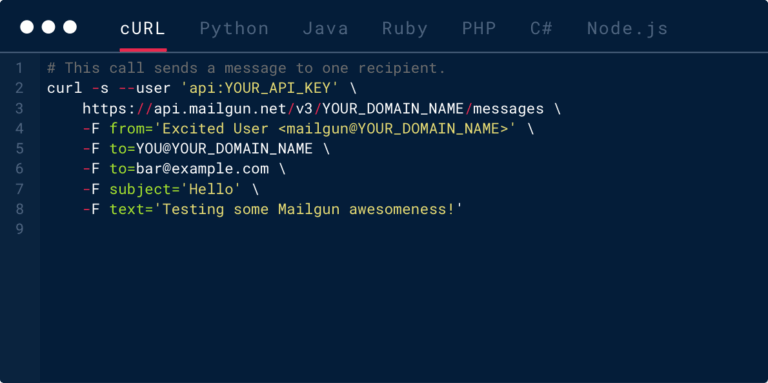This screenshot has width=768, height=383.
Task: Click bar@example.com recipient text
Action: click(x=202, y=169)
